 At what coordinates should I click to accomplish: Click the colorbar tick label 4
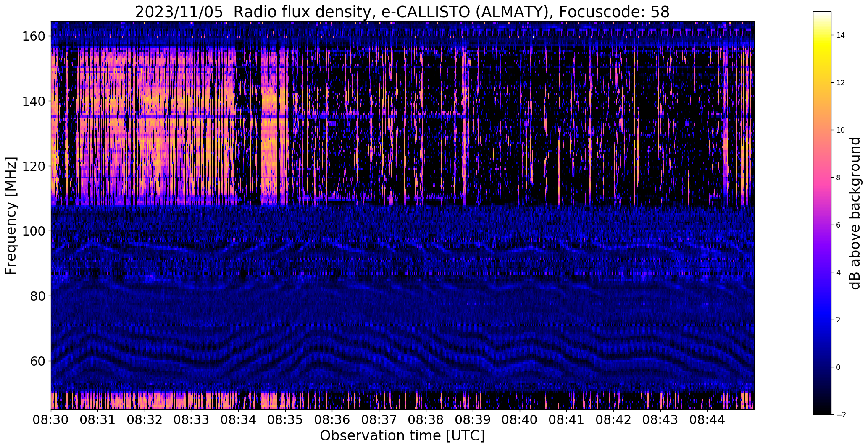click(x=838, y=272)
